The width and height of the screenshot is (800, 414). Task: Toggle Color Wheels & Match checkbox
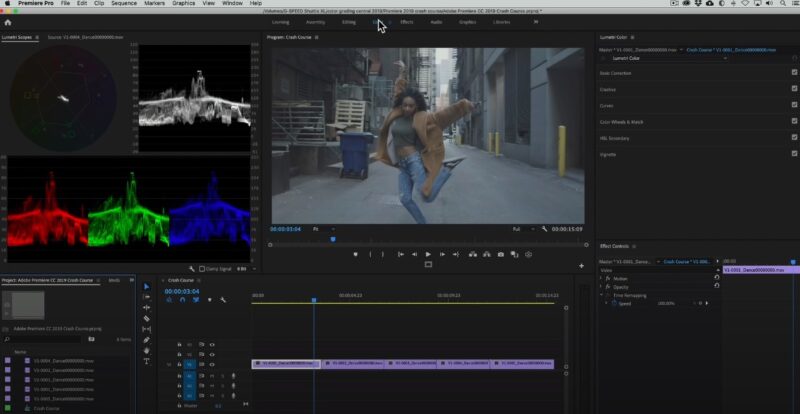click(x=794, y=121)
